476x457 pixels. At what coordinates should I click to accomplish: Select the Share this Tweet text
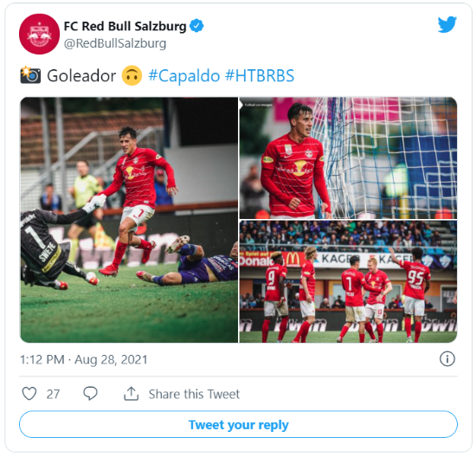coord(194,394)
